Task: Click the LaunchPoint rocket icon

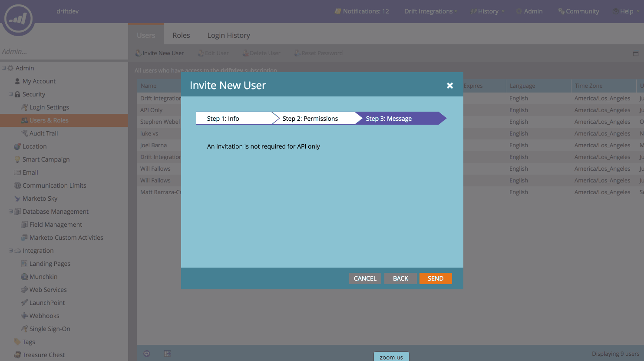Action: click(x=24, y=303)
